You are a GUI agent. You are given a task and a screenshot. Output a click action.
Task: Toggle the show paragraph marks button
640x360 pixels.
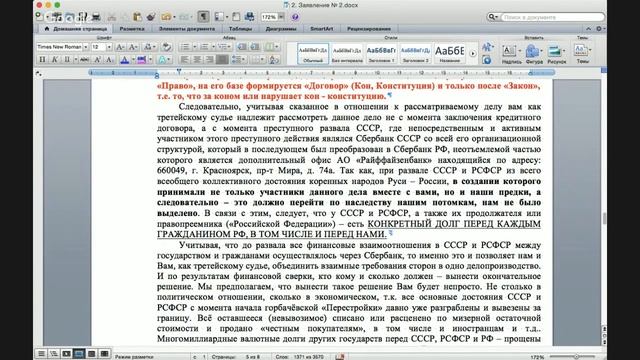[x=203, y=17]
